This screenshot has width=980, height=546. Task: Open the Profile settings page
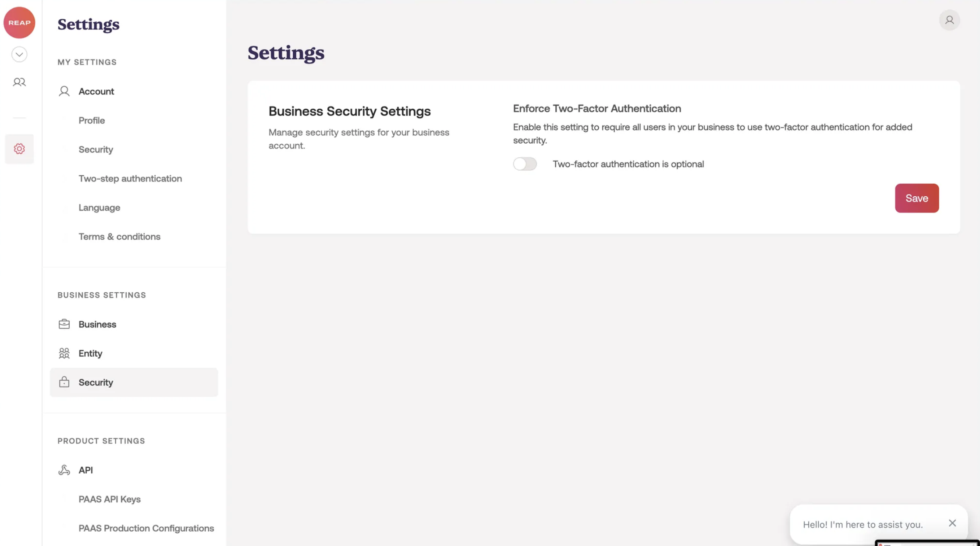click(92, 121)
